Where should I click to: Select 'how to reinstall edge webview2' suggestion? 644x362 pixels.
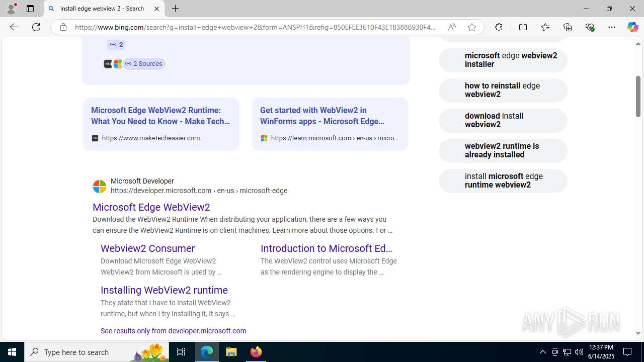pos(503,90)
